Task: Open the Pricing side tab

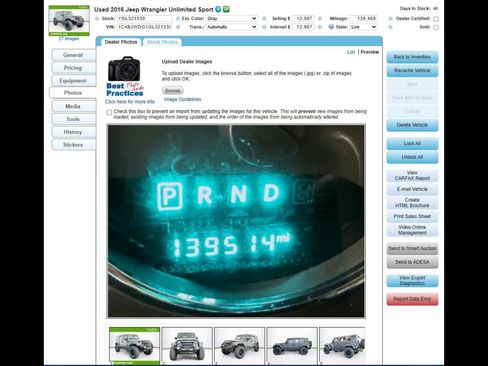Action: click(73, 68)
